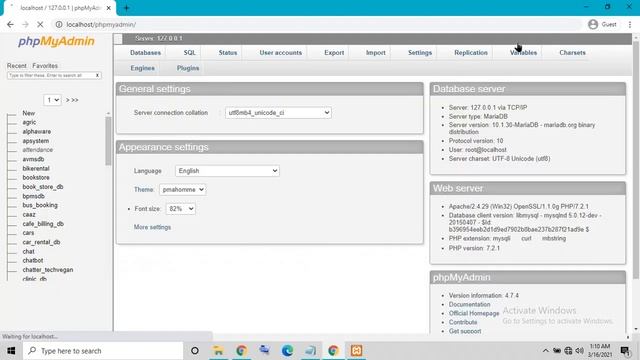Image resolution: width=640 pixels, height=360 pixels.
Task: Show the Favorites tables list
Action: pos(45,66)
